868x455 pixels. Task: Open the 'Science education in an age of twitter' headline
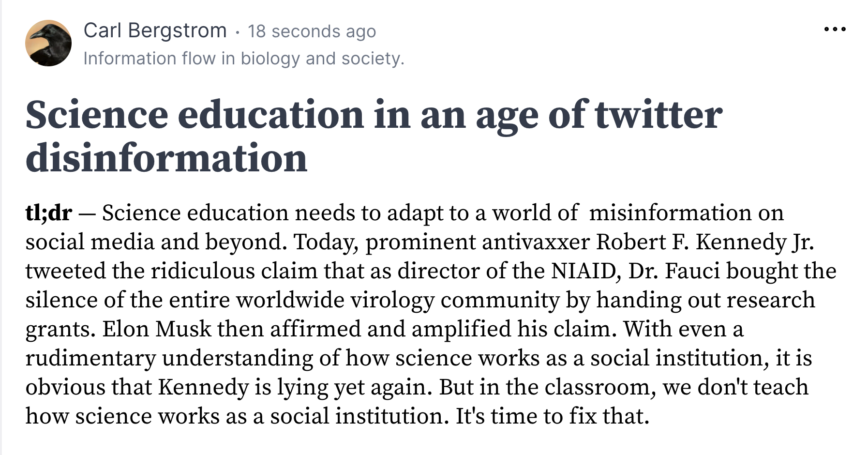pos(373,115)
